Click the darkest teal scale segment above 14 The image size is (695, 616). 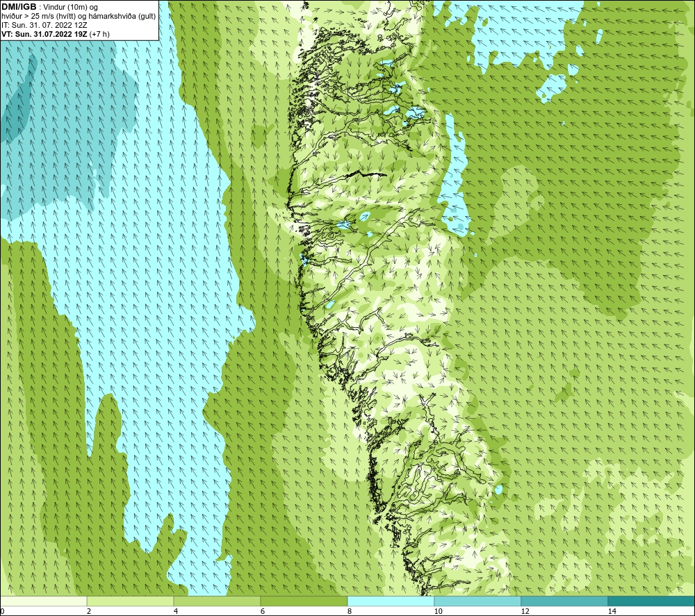pyautogui.click(x=652, y=601)
